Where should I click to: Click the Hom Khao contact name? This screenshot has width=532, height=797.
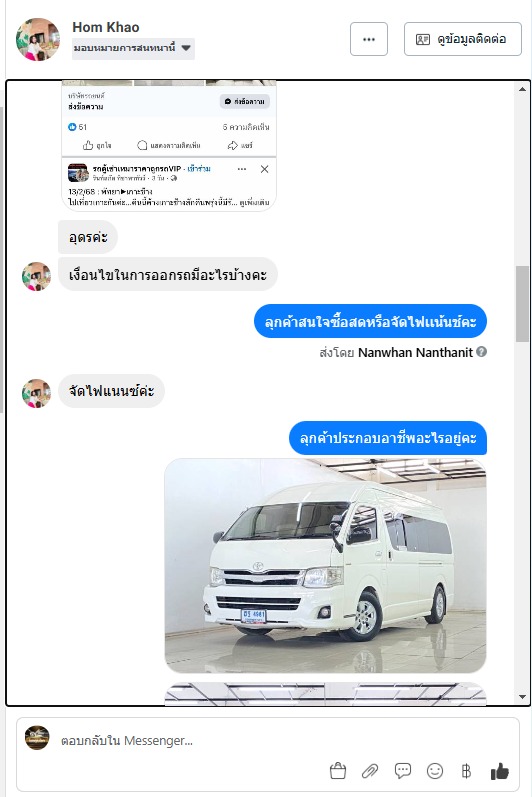[106, 27]
